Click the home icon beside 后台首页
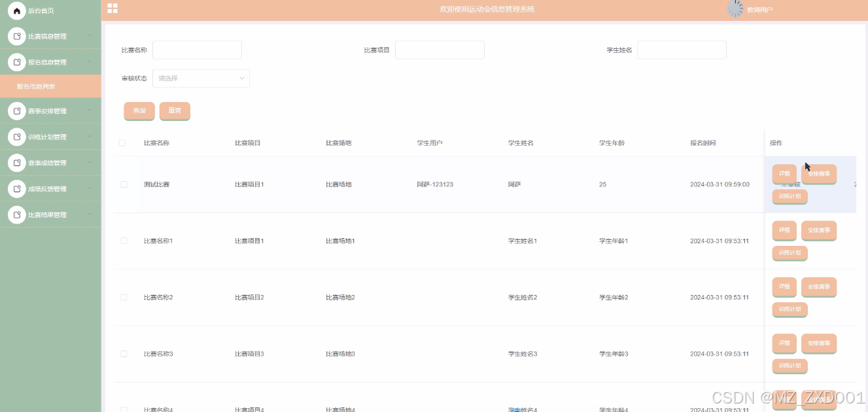The height and width of the screenshot is (412, 868). 17,11
